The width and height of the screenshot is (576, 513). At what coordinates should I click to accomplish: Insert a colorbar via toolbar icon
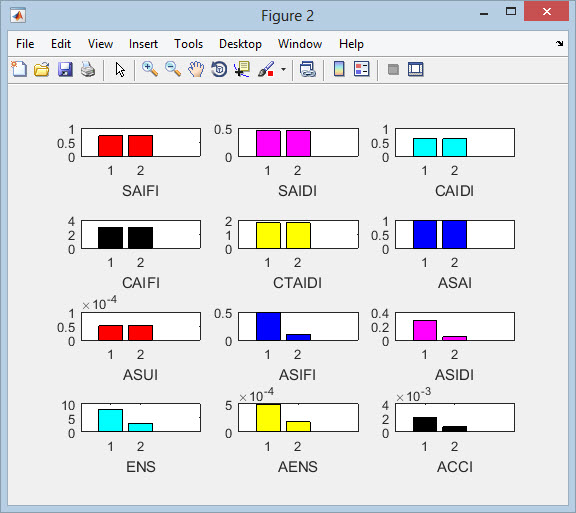(x=339, y=69)
